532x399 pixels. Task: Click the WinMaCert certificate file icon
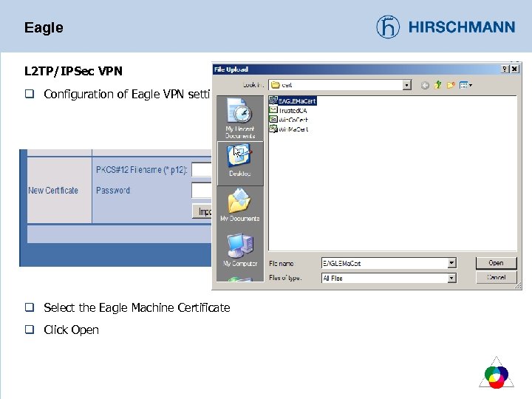click(273, 129)
